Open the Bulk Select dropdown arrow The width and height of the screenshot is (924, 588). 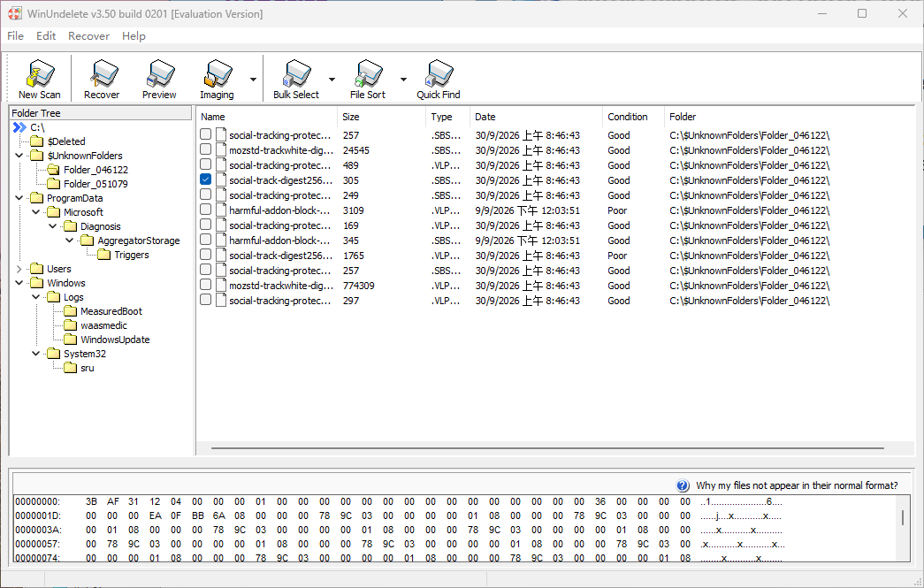tap(332, 79)
